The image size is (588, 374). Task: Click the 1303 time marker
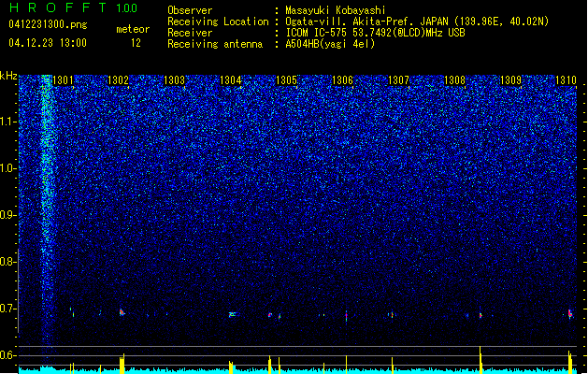[x=175, y=80]
